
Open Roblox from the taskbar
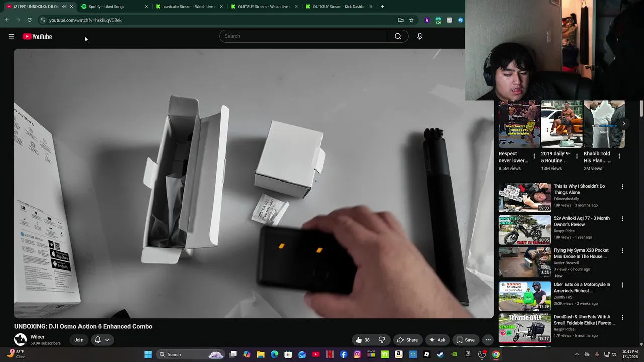coord(426,354)
